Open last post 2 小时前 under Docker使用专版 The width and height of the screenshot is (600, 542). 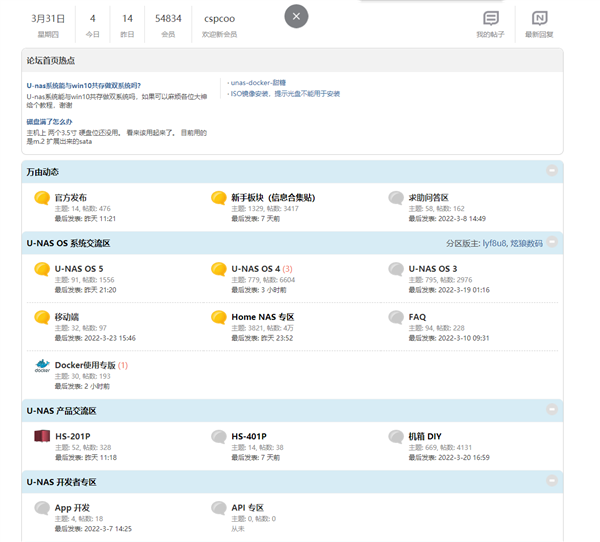(97, 386)
